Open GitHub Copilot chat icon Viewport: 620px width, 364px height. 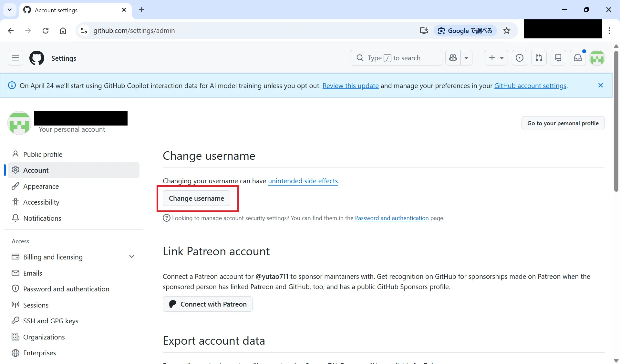453,58
